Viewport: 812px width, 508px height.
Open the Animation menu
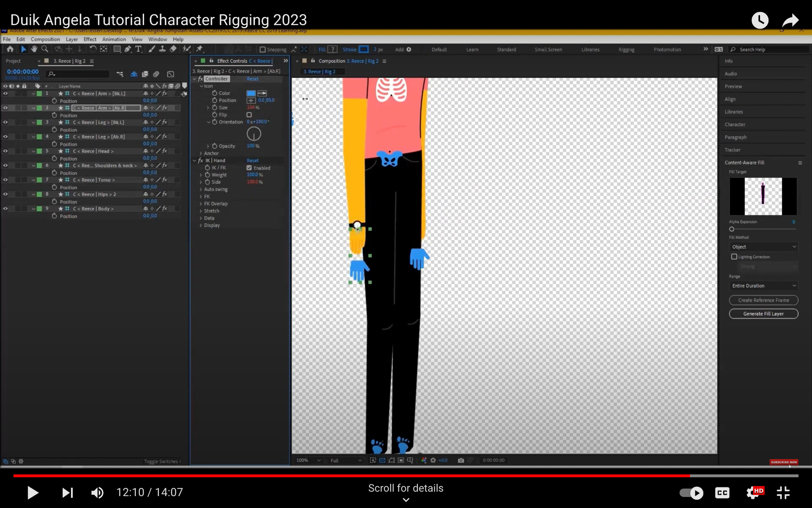tap(114, 39)
